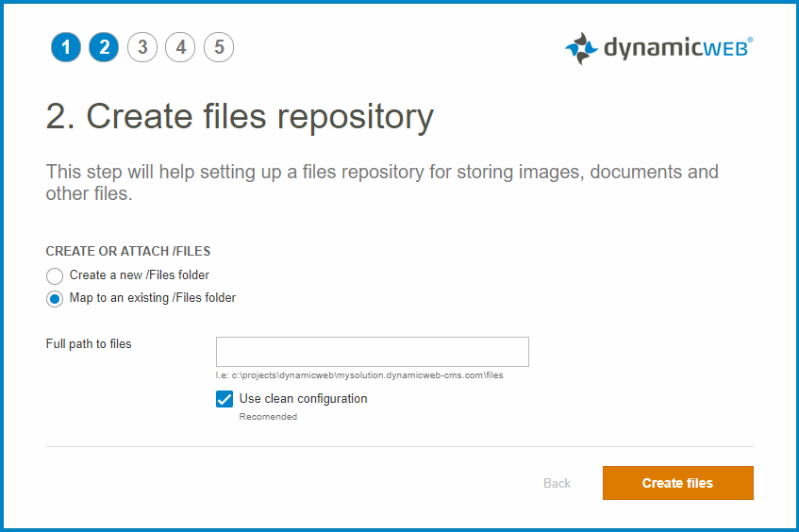Jump to step 3 in wizard
The image size is (799, 532).
142,47
